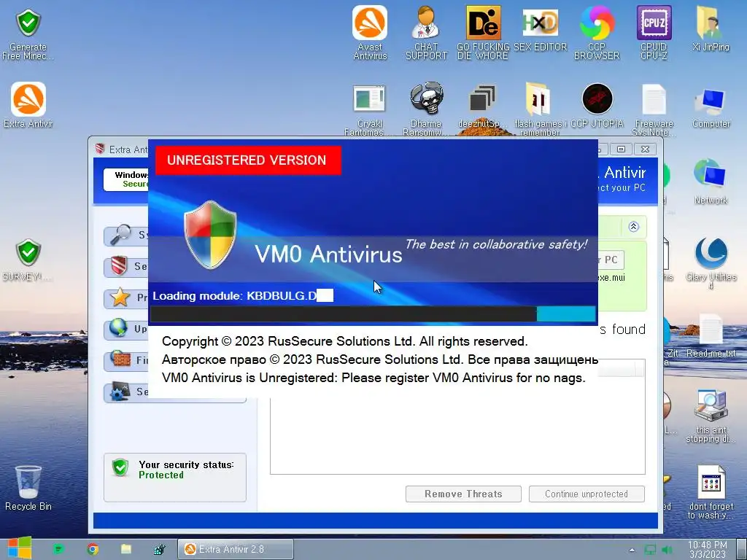Click the volume speaker tray icon
The image size is (747, 560).
click(x=667, y=550)
